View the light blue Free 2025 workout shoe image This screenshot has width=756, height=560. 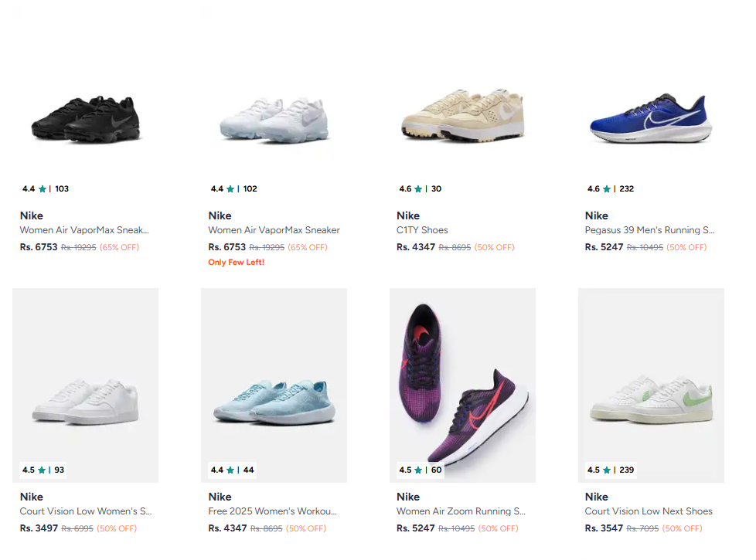(x=274, y=402)
